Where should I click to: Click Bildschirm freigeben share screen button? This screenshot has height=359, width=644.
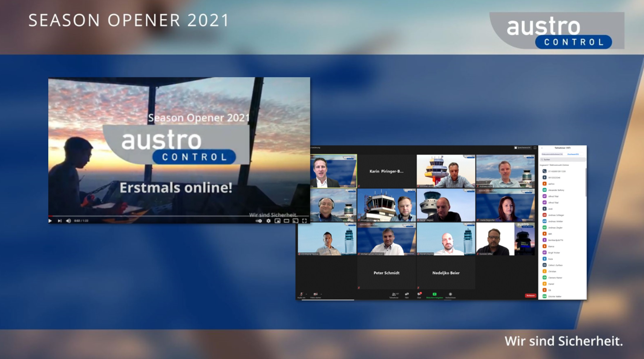point(434,295)
